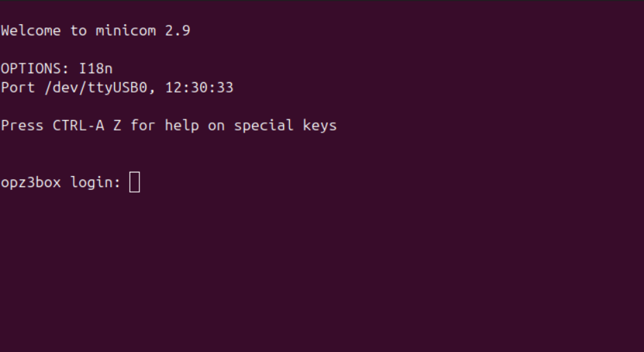Click the word "minicom" in the welcome line
This screenshot has width=644, height=352.
[x=126, y=31]
